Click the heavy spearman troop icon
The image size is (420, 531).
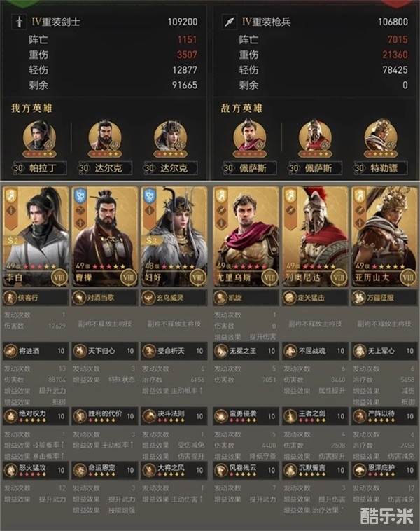click(230, 22)
